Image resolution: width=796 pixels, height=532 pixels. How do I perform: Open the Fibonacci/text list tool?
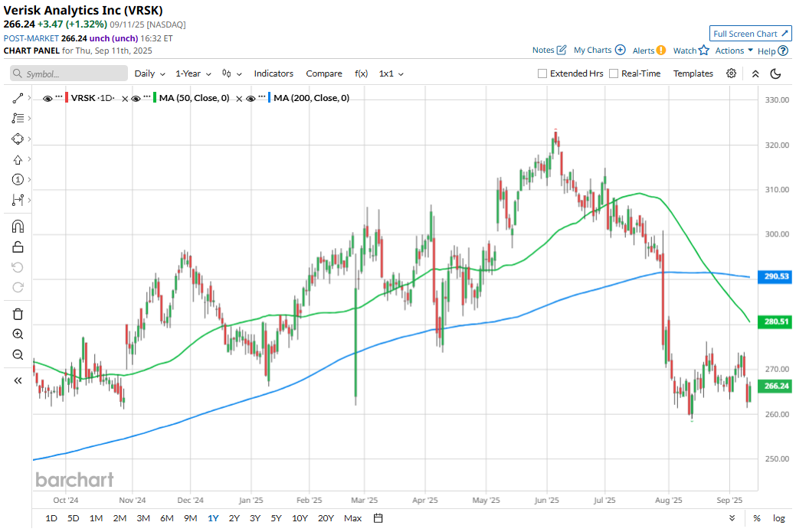tap(18, 118)
